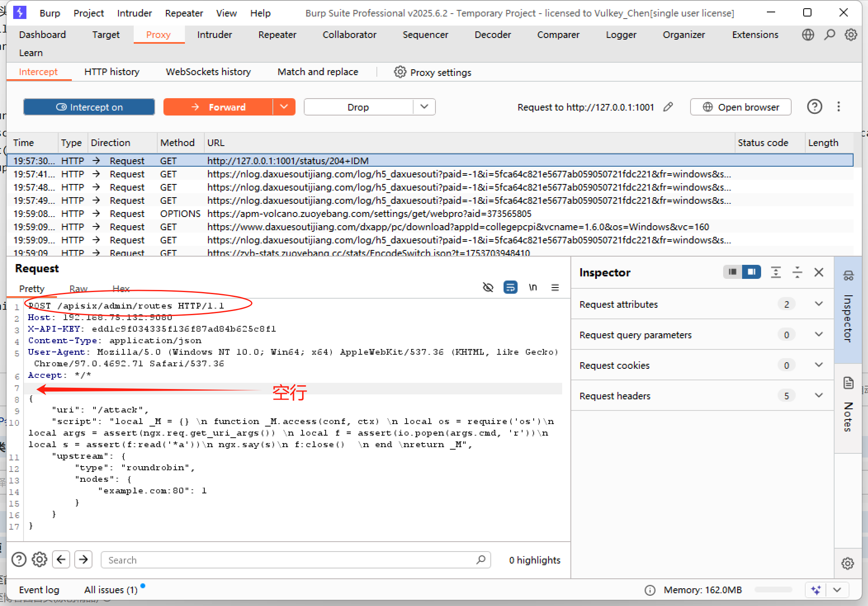Expand Request cookies section

point(702,365)
